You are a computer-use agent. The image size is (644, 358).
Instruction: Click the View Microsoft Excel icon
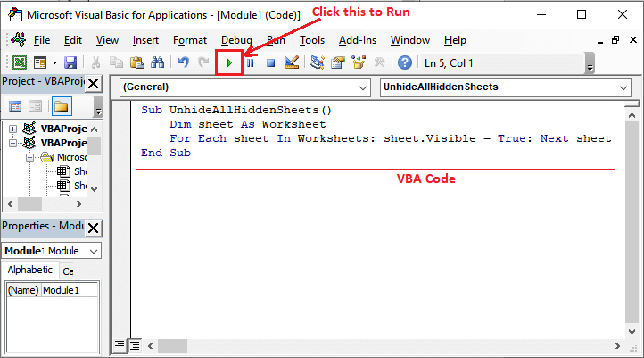click(20, 62)
